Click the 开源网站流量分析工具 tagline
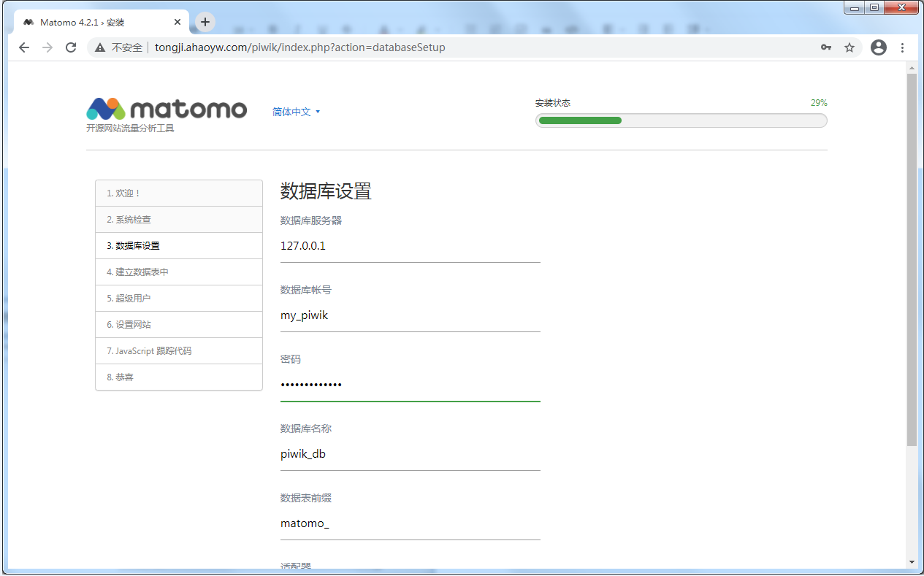 click(x=130, y=128)
